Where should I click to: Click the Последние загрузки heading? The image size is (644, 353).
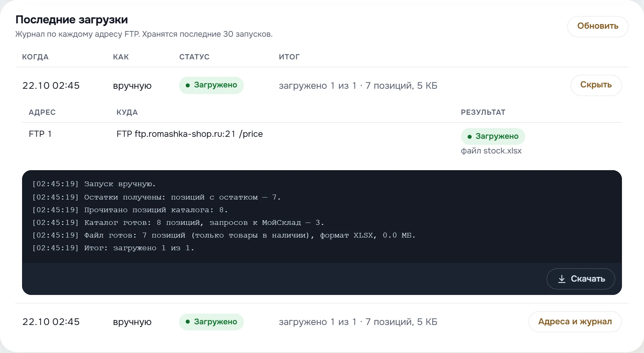click(71, 20)
